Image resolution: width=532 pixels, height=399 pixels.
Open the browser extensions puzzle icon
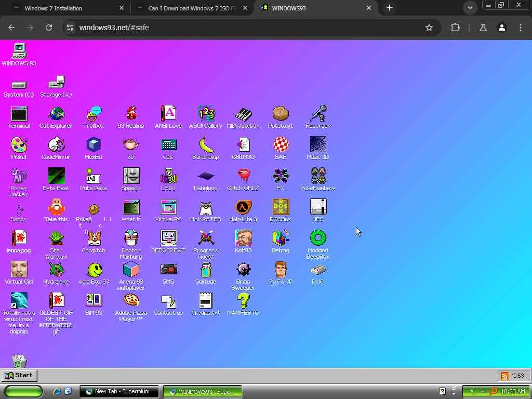[x=455, y=28]
